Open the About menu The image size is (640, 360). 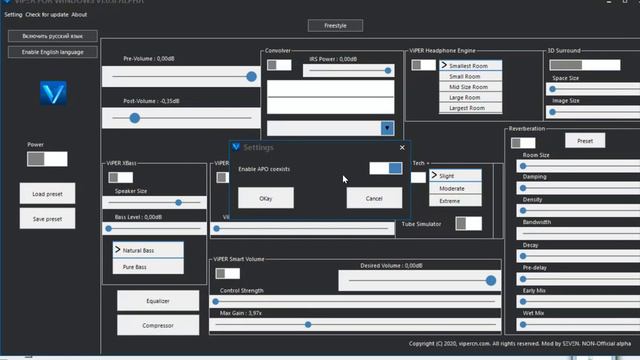click(79, 15)
